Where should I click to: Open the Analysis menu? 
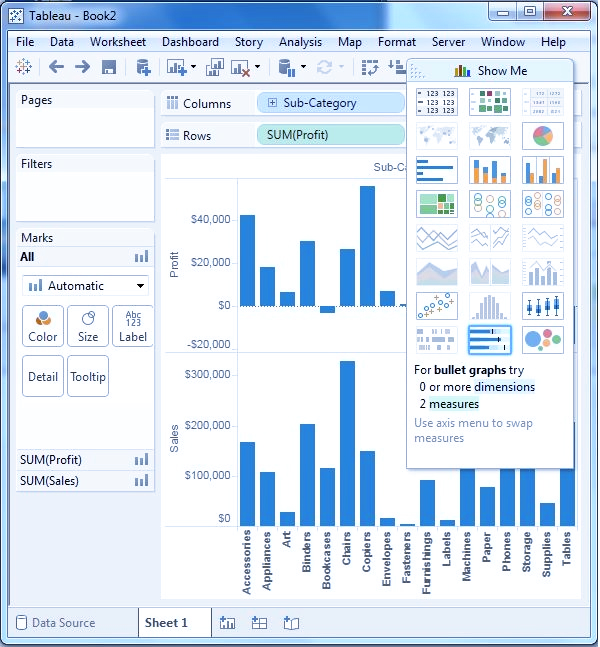click(x=300, y=42)
